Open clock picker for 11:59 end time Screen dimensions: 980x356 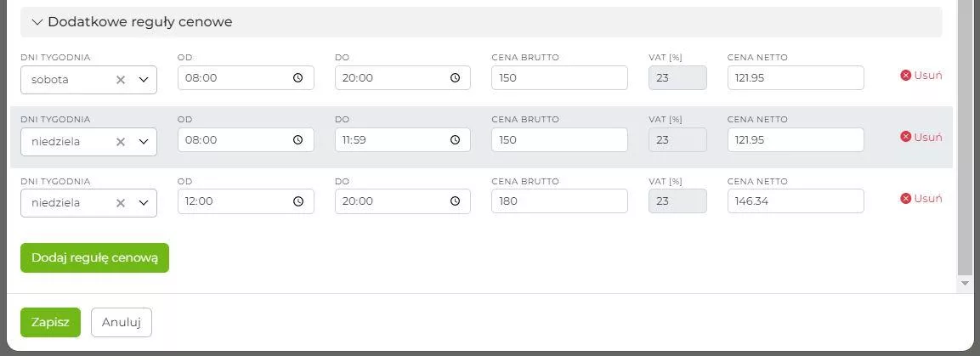point(455,140)
